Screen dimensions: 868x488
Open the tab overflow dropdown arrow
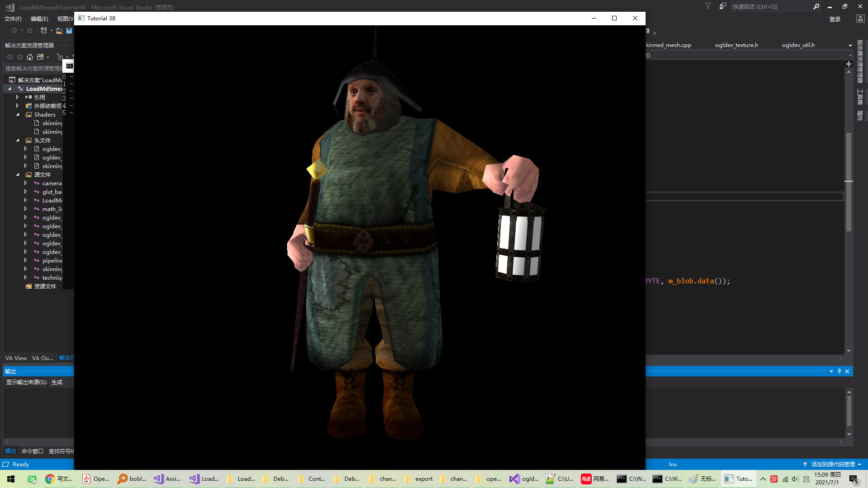(x=850, y=45)
